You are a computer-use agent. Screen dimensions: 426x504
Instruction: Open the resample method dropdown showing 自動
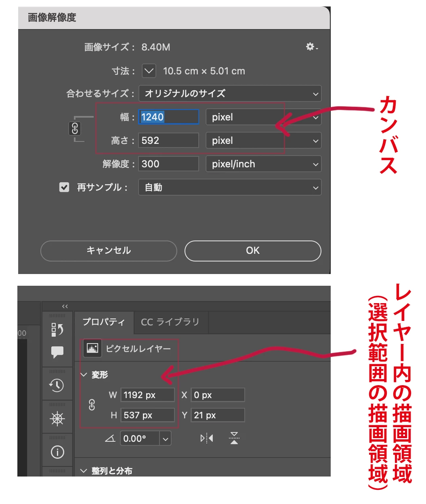click(x=230, y=188)
